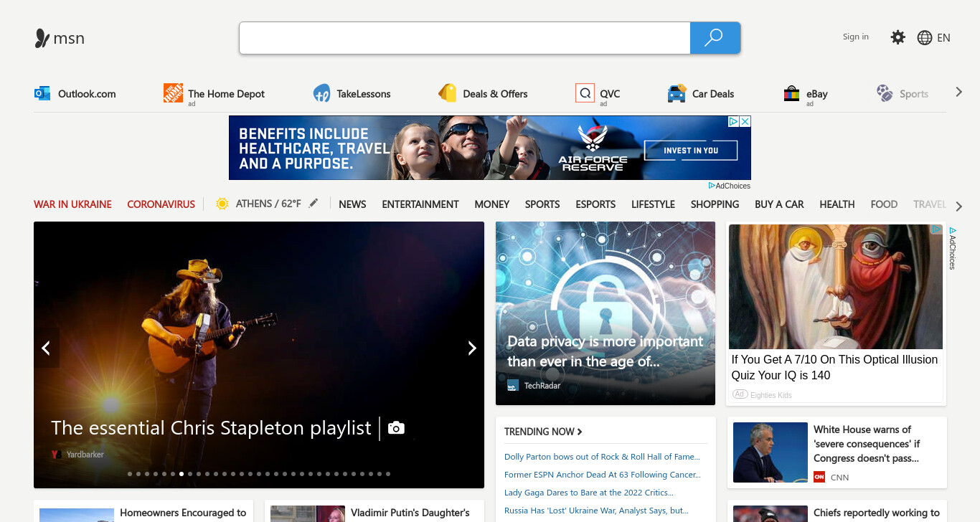Open the HEALTH category
Screen dimensions: 980x522
pos(837,204)
